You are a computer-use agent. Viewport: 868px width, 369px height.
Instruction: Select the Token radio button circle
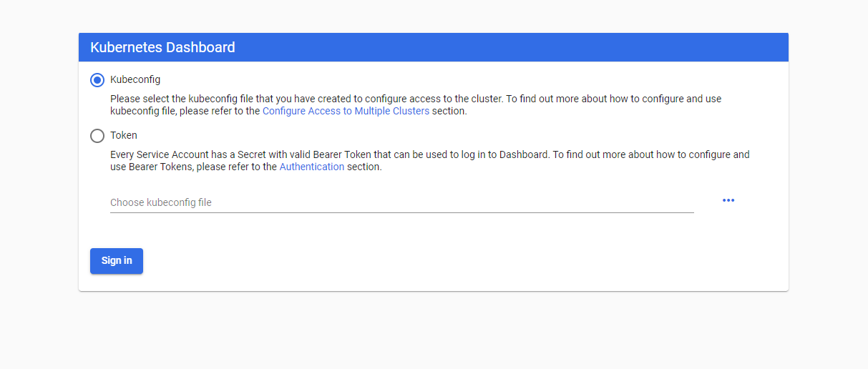[97, 136]
